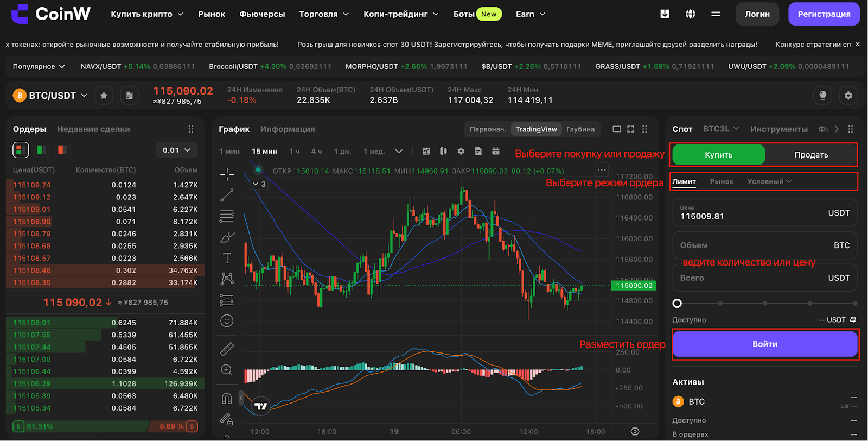Screen dimensions: 868x441
Task: Add BTC/USDT to favorites with star
Action: point(104,96)
